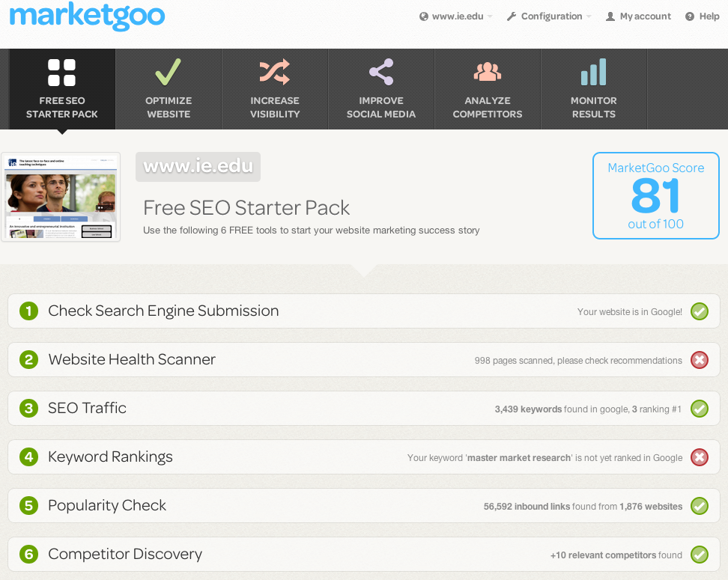The image size is (728, 580).
Task: Expand the Competitor Discovery row
Action: (125, 555)
